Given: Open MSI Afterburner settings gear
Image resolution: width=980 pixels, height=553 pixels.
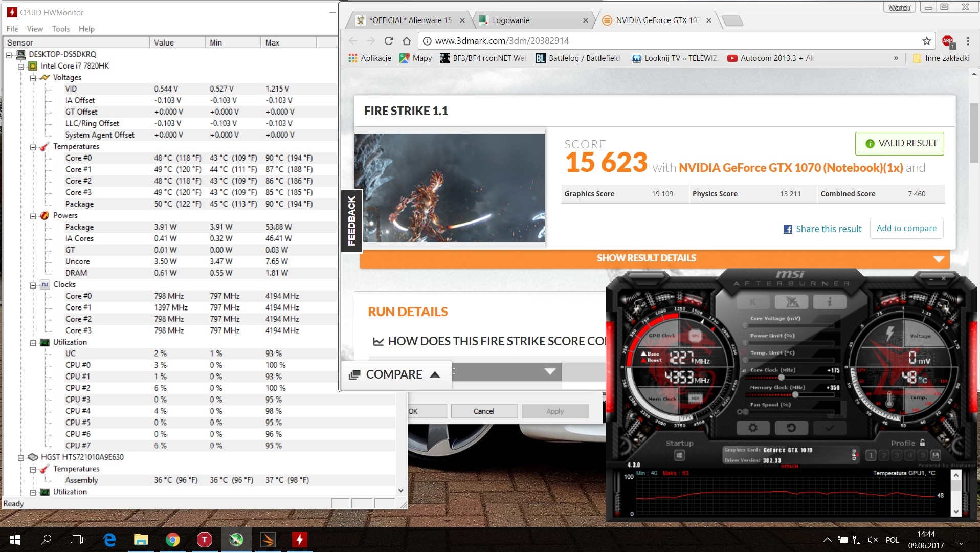Looking at the screenshot, I should (x=752, y=428).
